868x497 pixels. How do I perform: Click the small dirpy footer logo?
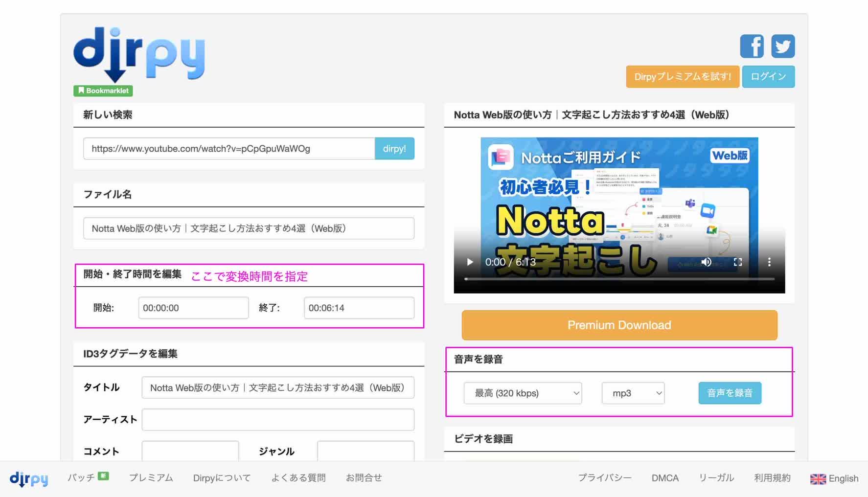click(29, 478)
